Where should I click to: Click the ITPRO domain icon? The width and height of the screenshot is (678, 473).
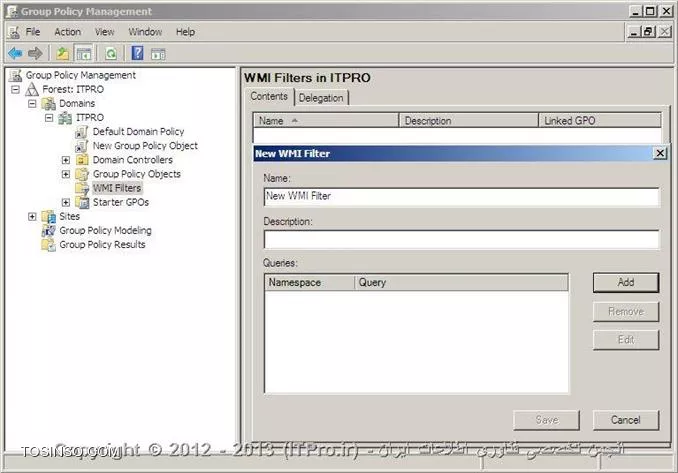pyautogui.click(x=65, y=118)
